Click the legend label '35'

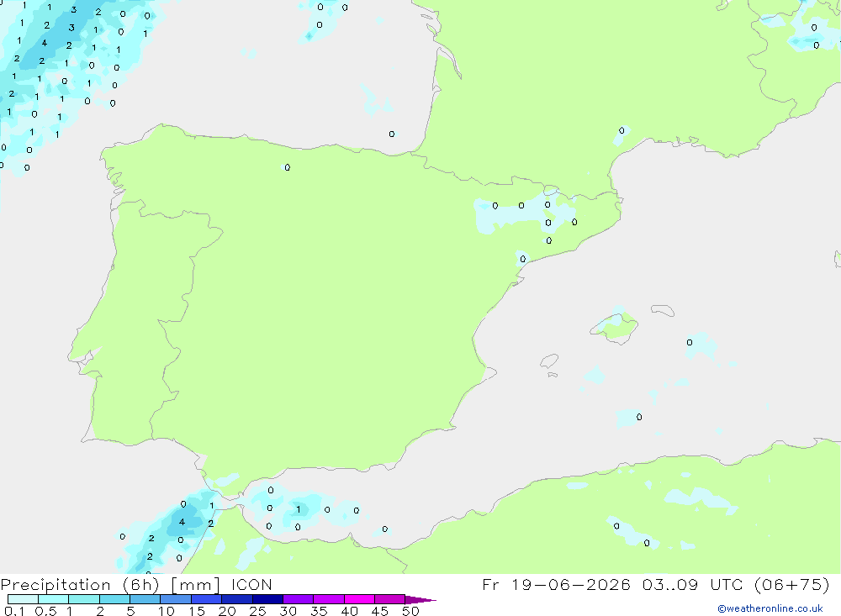(319, 611)
